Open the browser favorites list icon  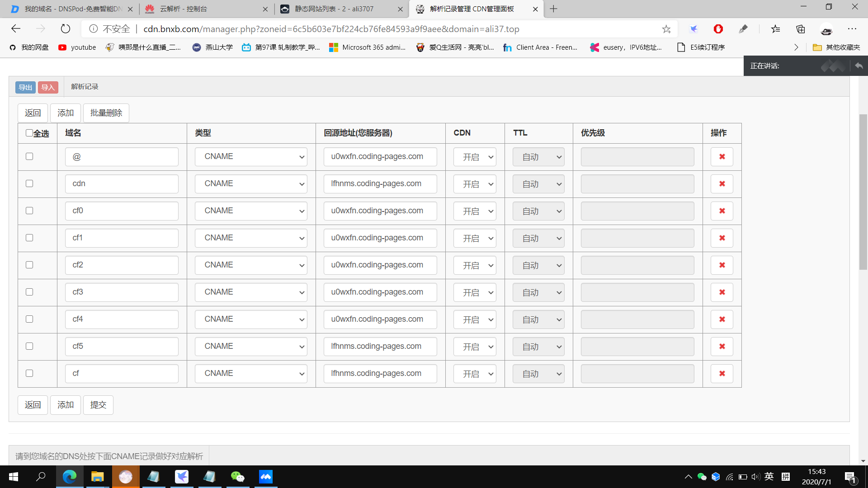(776, 29)
